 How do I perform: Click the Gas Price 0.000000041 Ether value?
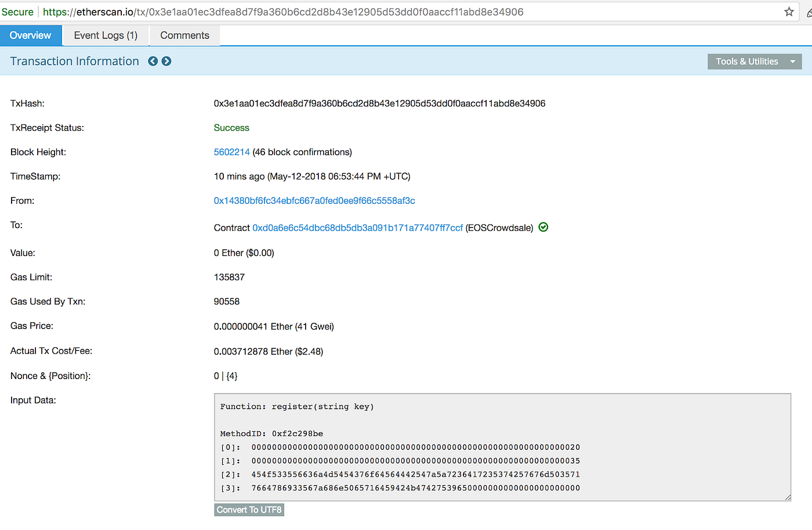pos(274,326)
